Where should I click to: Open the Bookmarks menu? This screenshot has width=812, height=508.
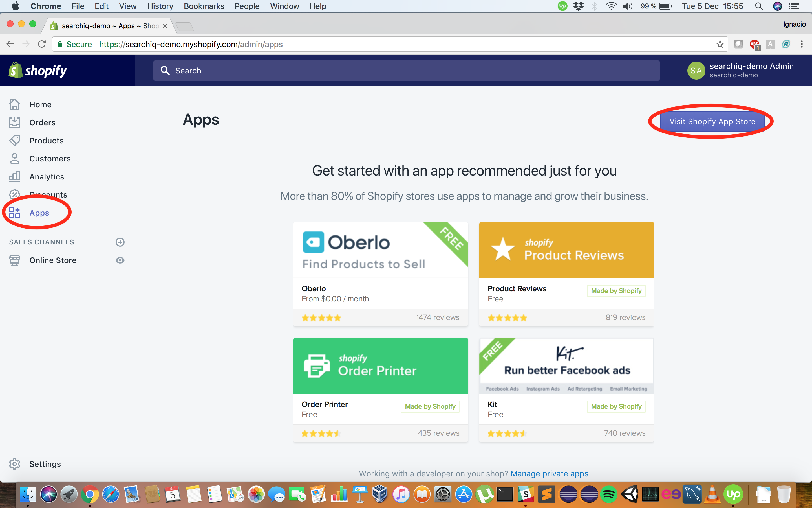[204, 6]
